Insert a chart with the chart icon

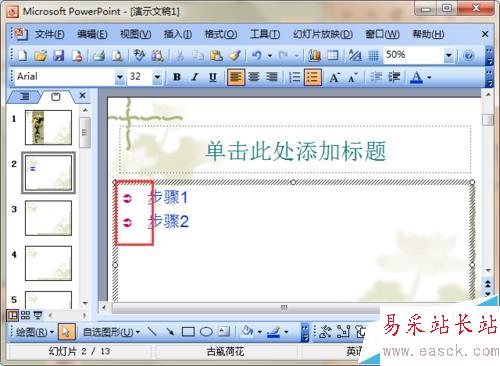(x=314, y=55)
